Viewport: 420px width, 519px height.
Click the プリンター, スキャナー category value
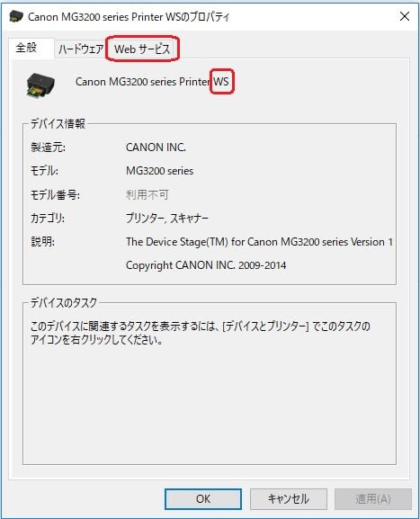click(167, 219)
